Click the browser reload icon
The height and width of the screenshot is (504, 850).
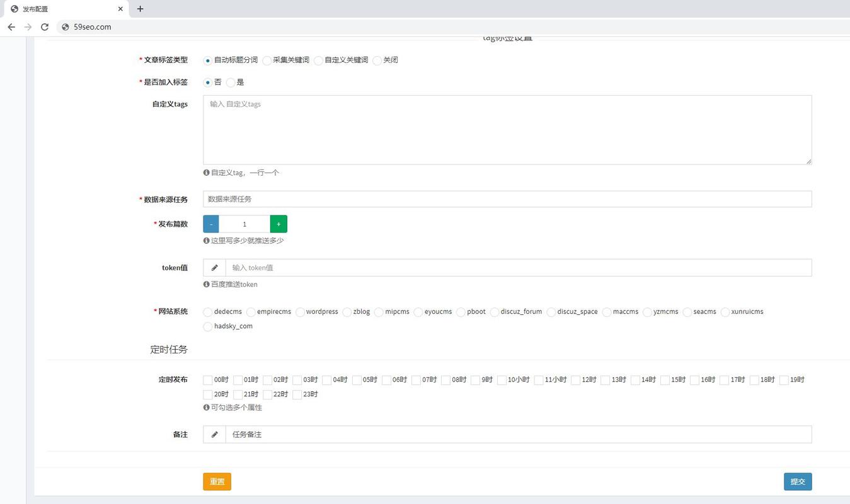coord(44,27)
